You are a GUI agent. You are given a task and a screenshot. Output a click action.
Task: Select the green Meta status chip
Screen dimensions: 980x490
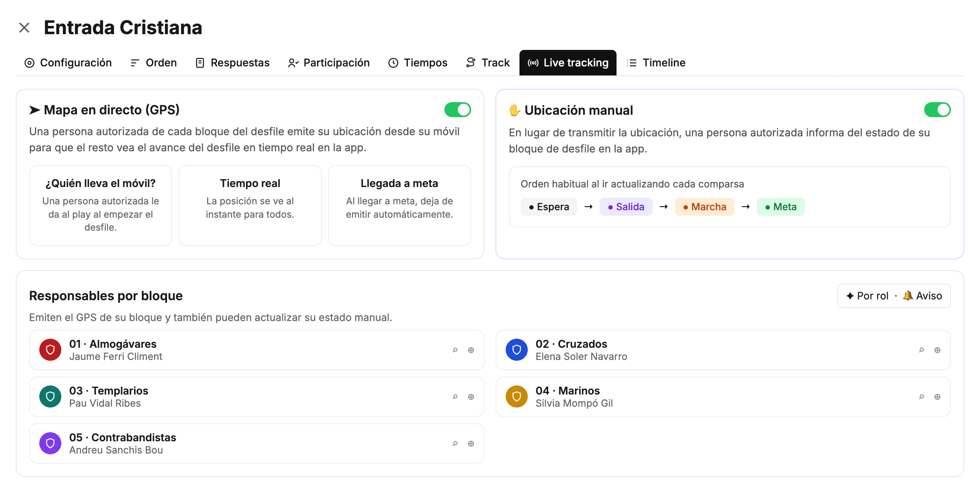click(781, 207)
